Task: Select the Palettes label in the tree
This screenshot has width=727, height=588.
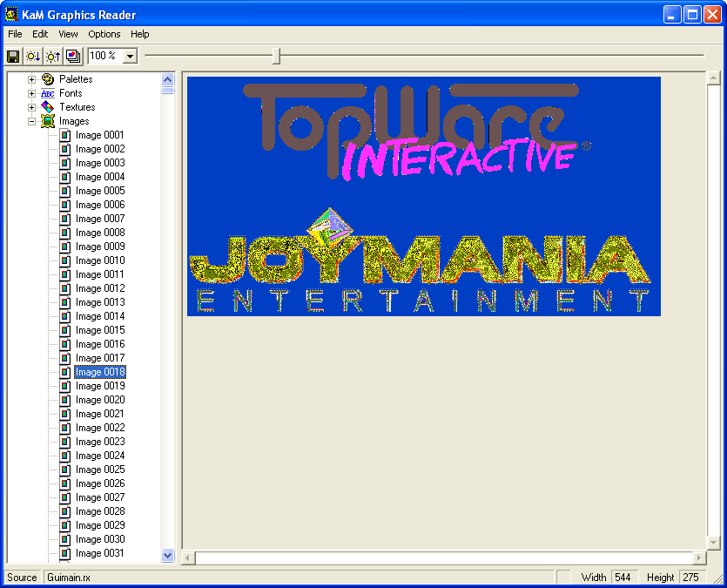Action: point(76,79)
